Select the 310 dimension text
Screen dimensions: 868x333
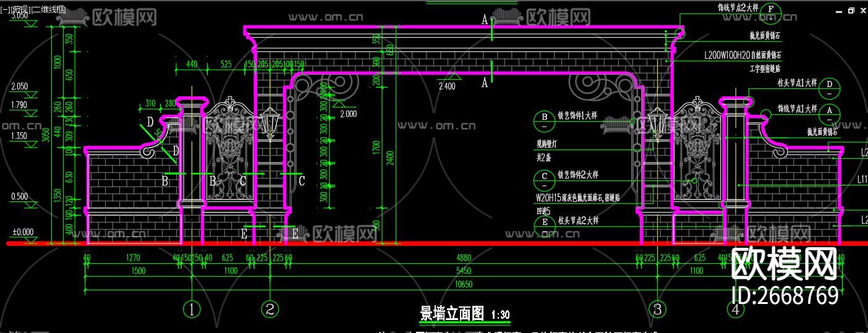click(x=150, y=103)
